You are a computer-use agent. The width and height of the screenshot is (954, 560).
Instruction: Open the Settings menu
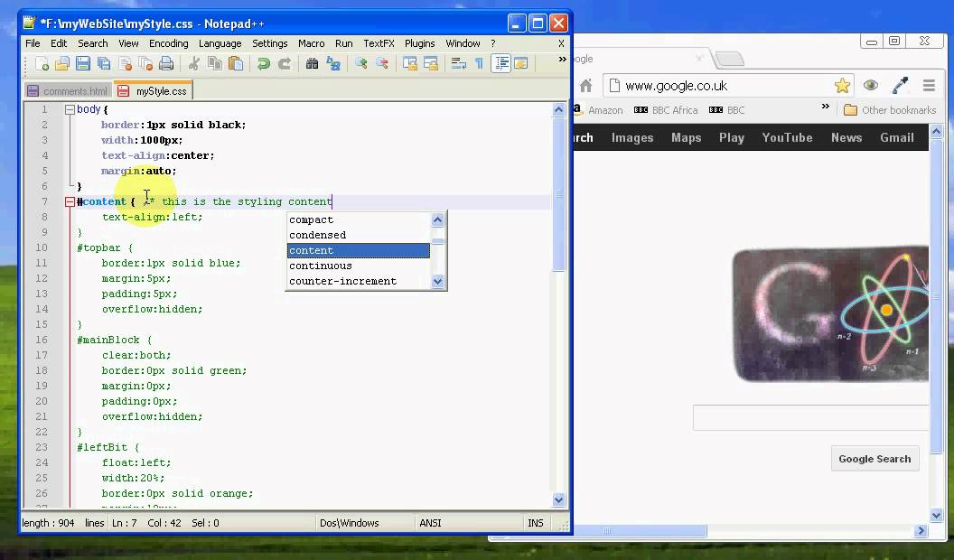269,43
